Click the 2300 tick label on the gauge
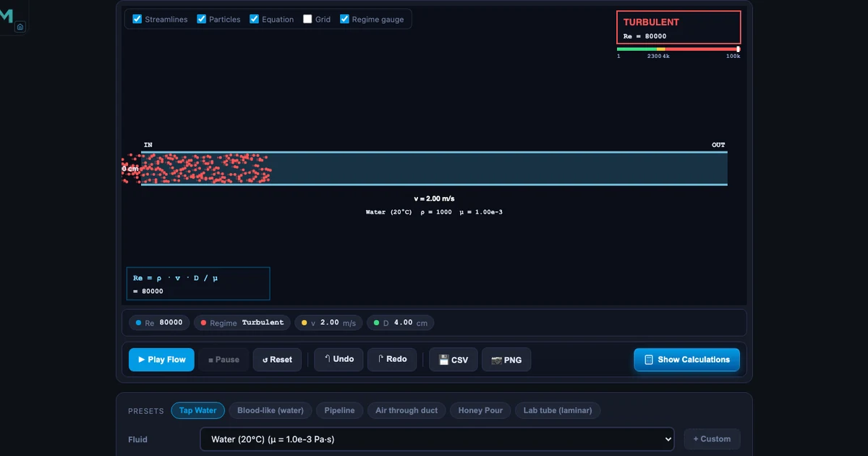The image size is (868, 456). point(654,56)
